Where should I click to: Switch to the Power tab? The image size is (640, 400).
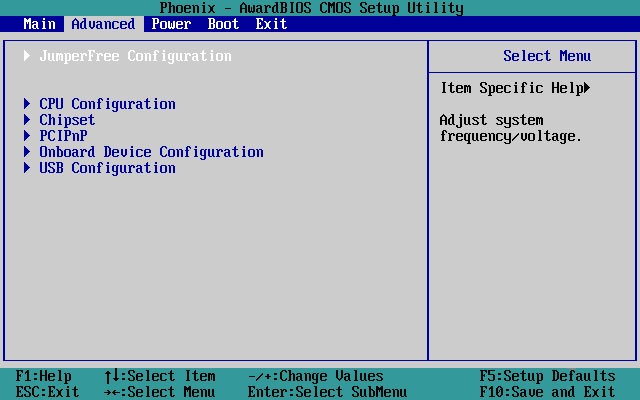pos(171,24)
